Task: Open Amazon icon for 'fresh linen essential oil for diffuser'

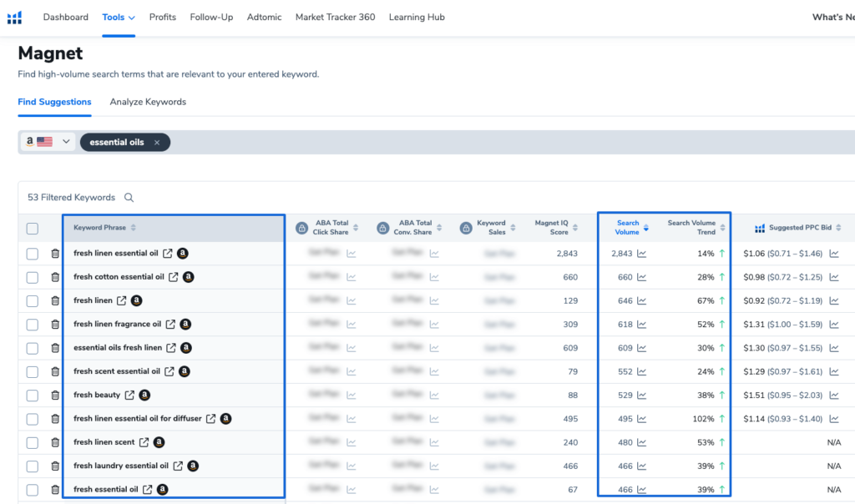Action: 225,418
